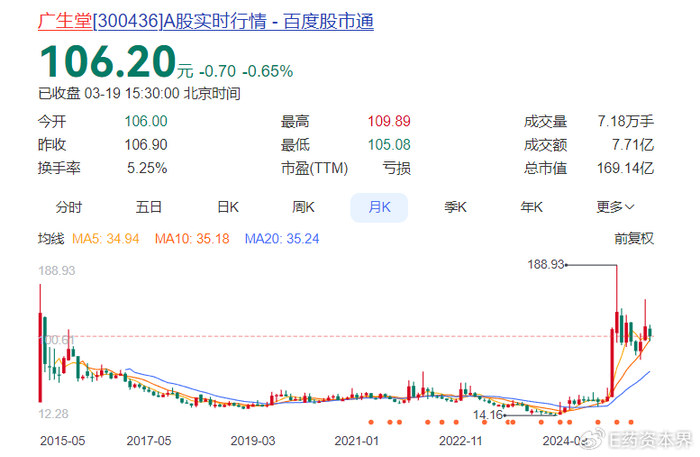Click the MA10: 35.18 indicator label
This screenshot has height=457, width=700.
coord(192,239)
